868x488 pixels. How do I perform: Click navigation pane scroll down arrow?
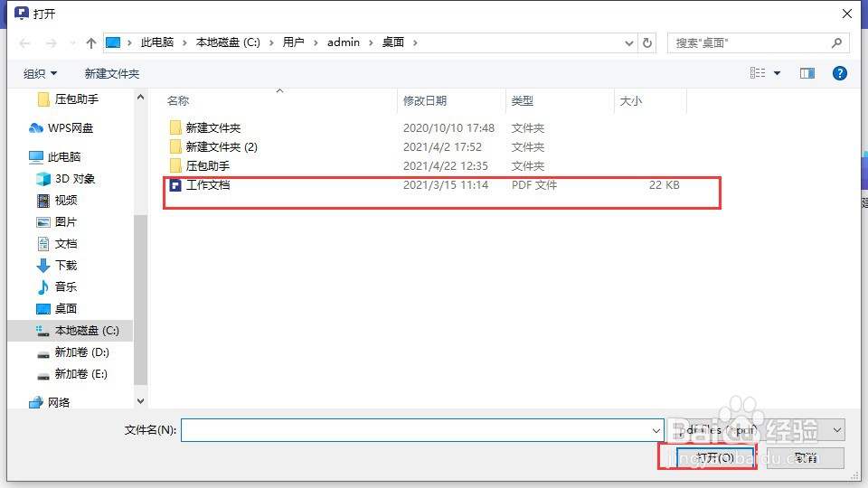coord(141,401)
